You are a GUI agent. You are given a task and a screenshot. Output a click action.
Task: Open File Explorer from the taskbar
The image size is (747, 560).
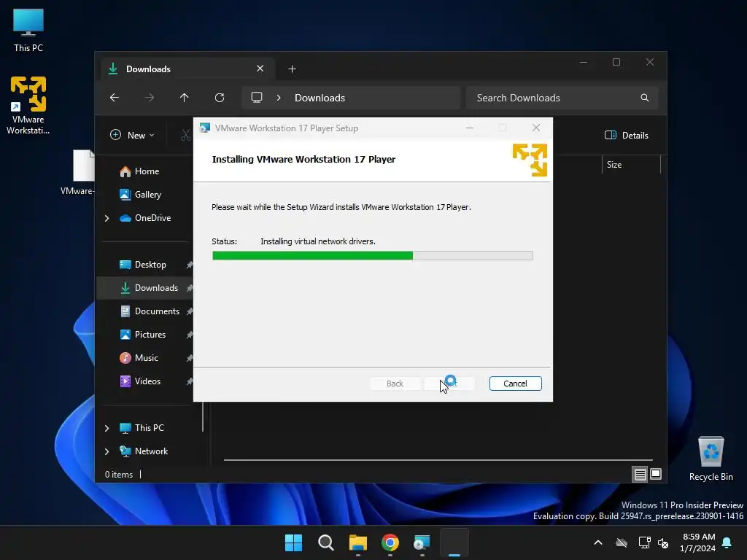(357, 542)
